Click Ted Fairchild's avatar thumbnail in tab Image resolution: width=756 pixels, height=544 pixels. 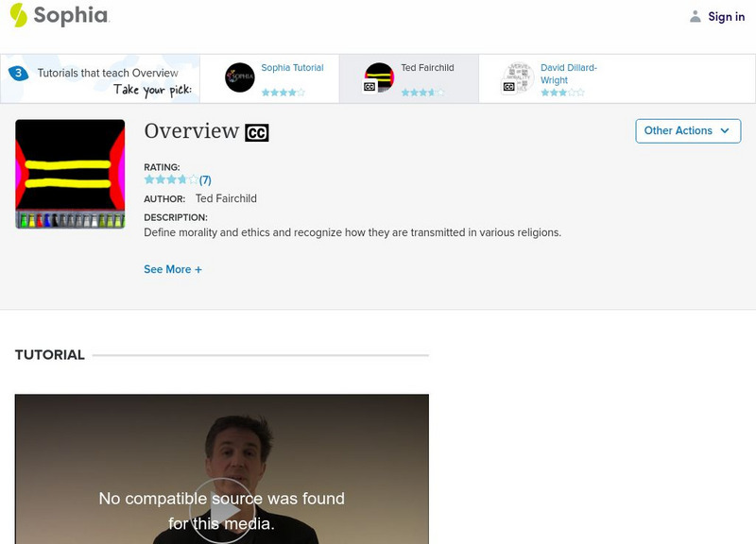coord(379,77)
